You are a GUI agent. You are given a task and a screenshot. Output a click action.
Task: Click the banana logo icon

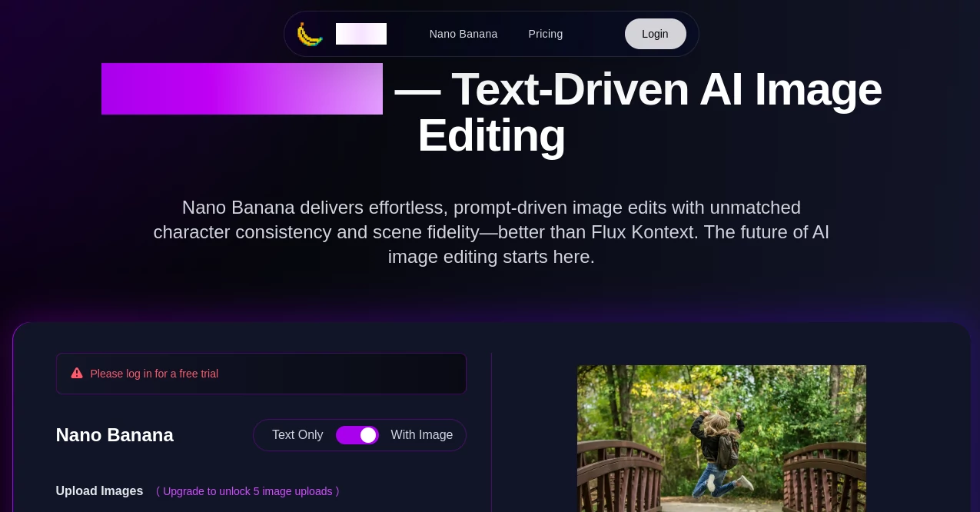tap(310, 34)
